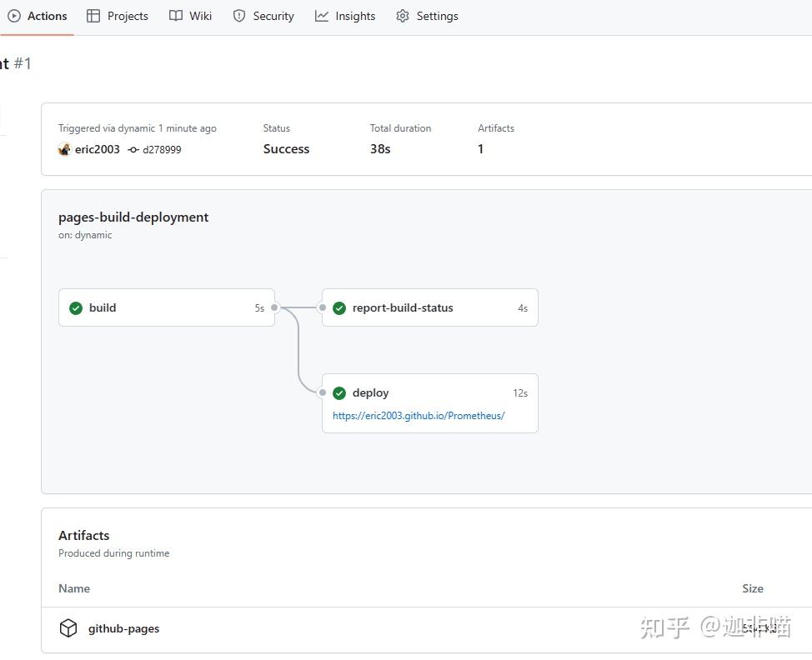Open the report-build-status job
Screen dimensions: 812x660
403,307
